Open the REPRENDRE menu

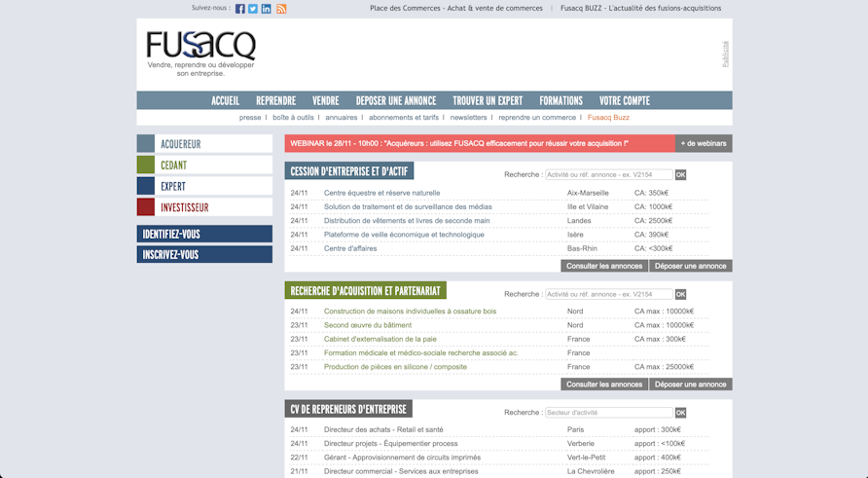(x=275, y=101)
